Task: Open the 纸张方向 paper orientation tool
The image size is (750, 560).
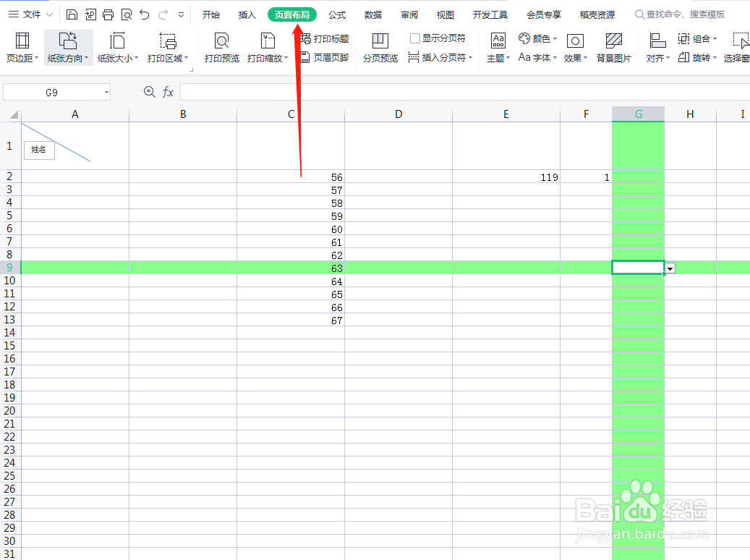Action: (69, 47)
